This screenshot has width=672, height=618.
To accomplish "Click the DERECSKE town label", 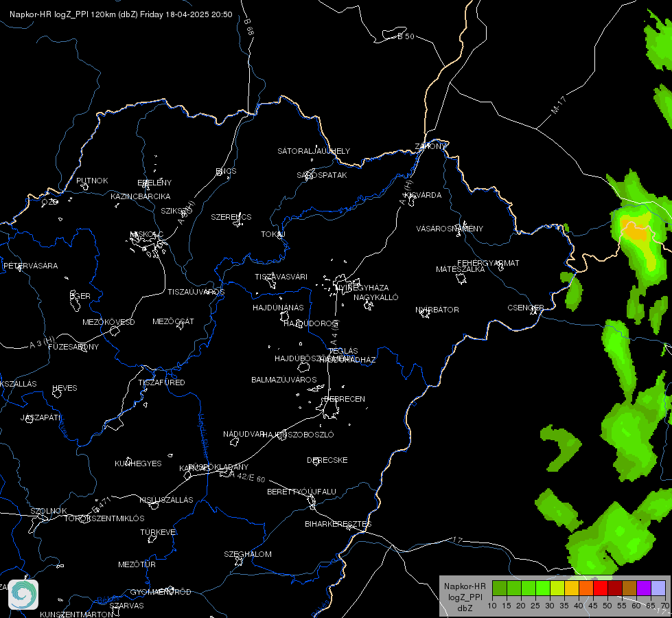I will [x=327, y=460].
